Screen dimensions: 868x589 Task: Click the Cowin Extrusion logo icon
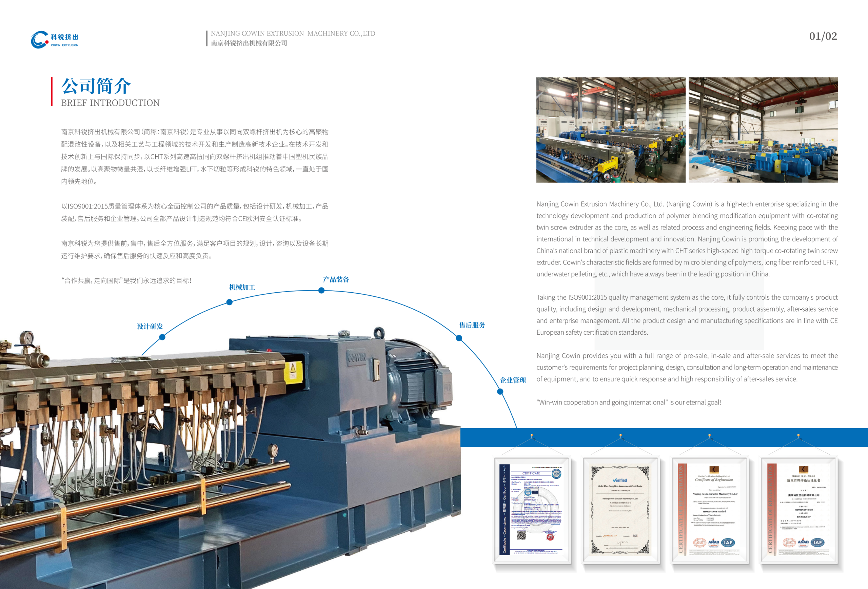point(40,40)
